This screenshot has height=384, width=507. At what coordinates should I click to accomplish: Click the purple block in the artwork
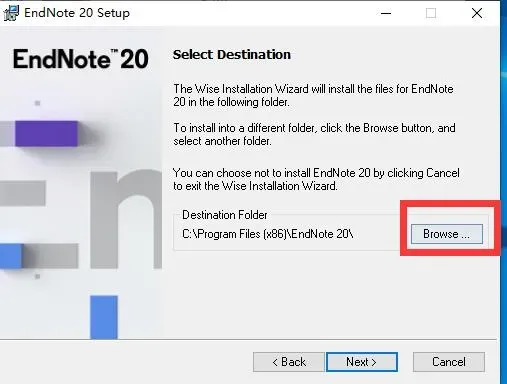[x=46, y=134]
